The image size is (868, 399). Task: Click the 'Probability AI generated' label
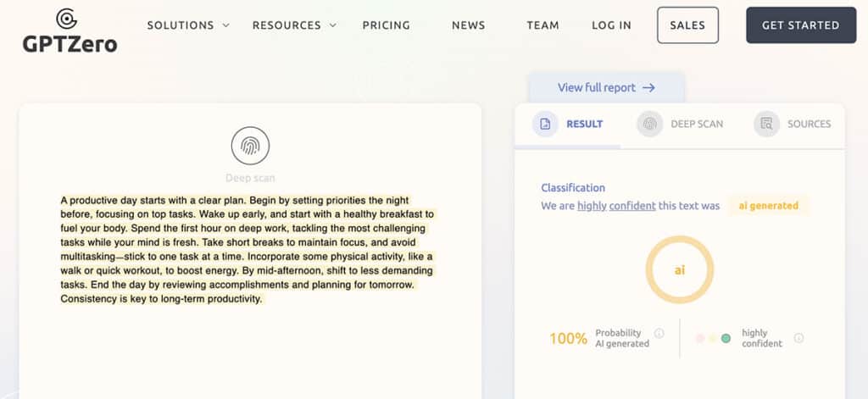(x=622, y=338)
